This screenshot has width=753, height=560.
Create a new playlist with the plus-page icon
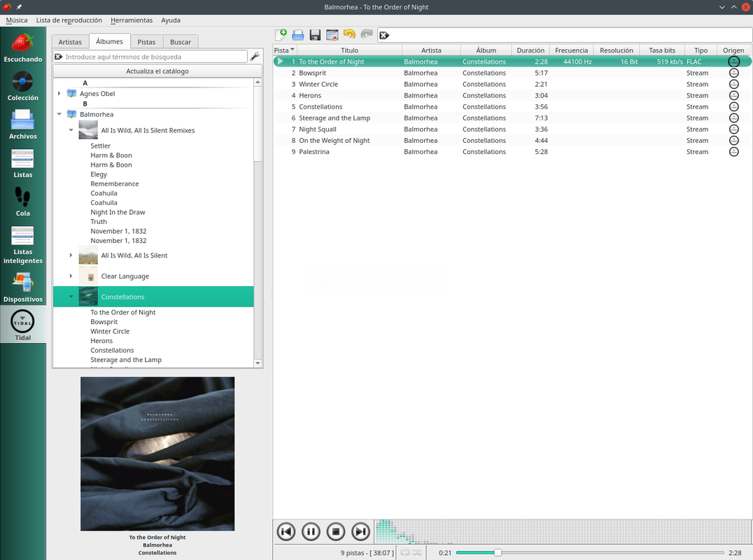tap(281, 34)
